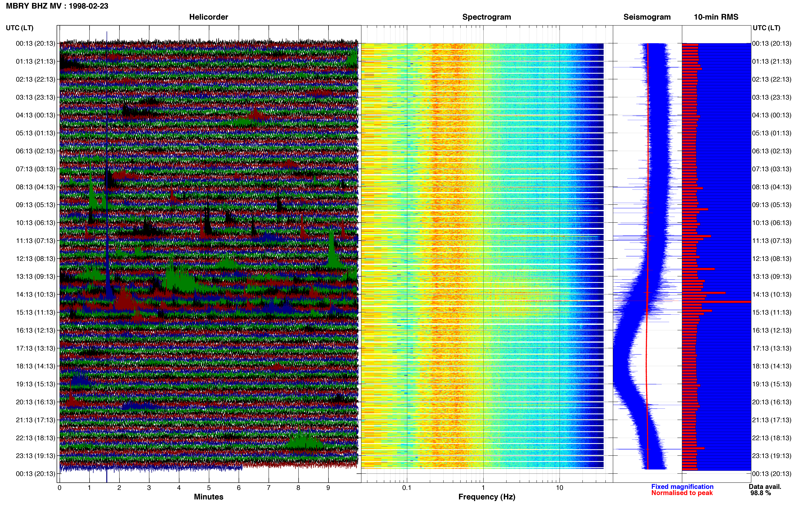Click frequency axis tick label '1'
The width and height of the screenshot is (812, 508).
click(x=483, y=487)
